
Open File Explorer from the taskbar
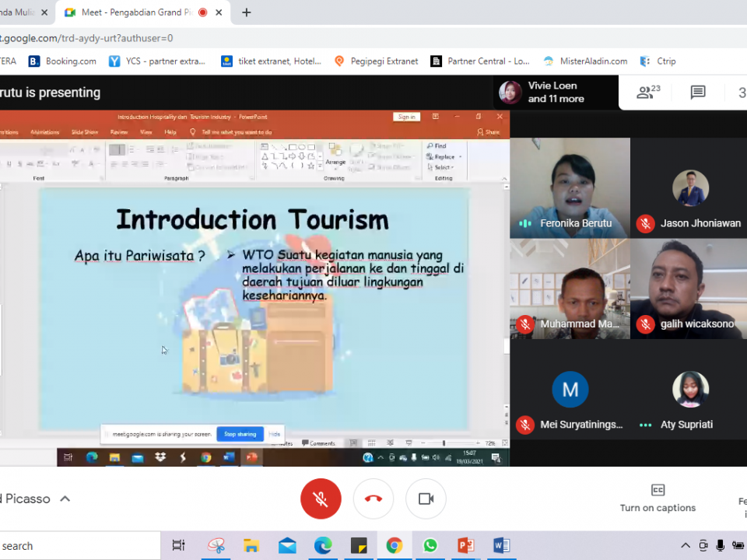pyautogui.click(x=251, y=546)
